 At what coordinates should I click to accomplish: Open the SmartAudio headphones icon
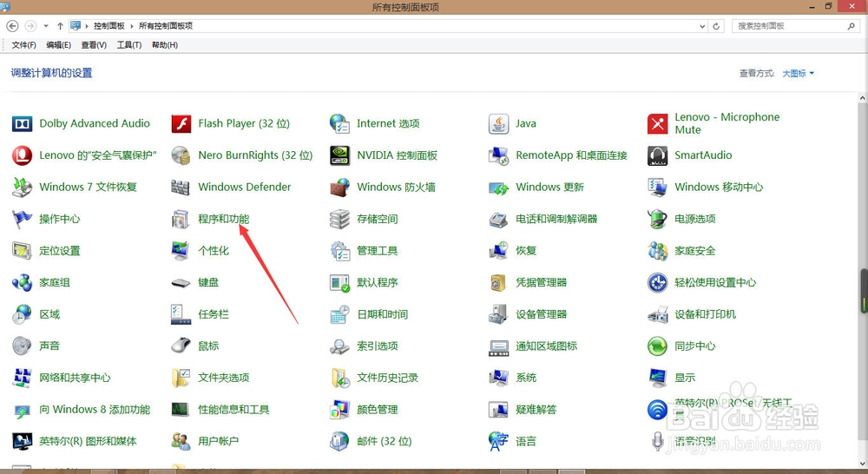tap(657, 155)
